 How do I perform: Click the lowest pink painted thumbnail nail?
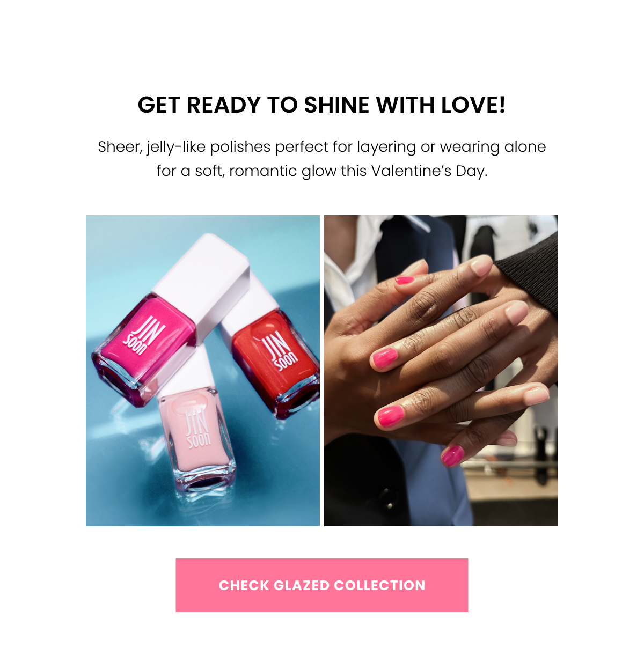[x=452, y=455]
